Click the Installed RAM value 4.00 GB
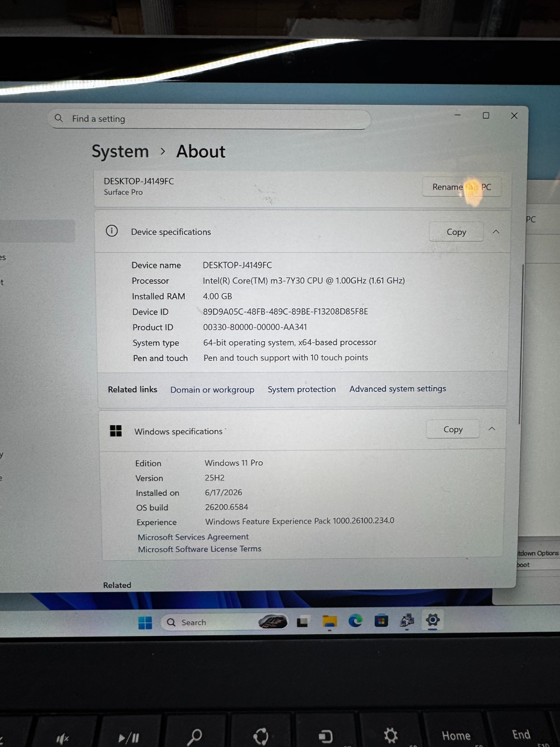The image size is (560, 747). click(217, 296)
